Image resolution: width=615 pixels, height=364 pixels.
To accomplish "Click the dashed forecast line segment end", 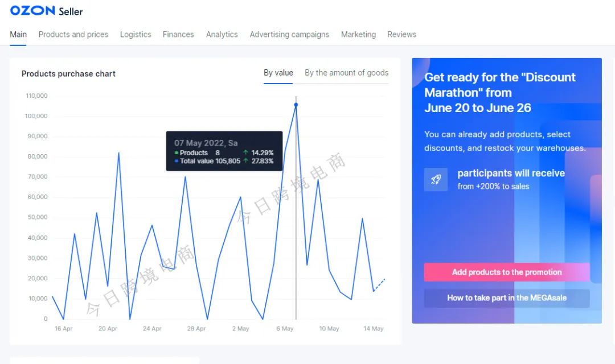I will (384, 279).
